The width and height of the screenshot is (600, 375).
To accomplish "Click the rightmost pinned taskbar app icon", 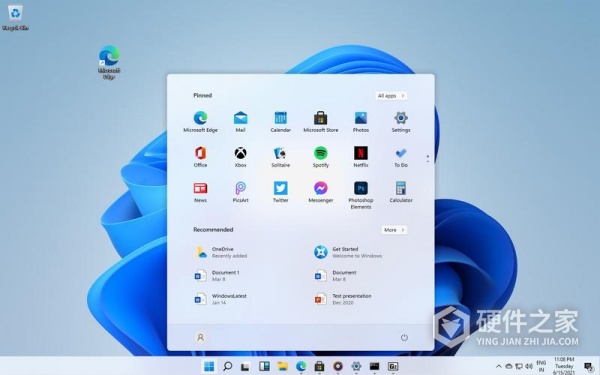I will pos(393,366).
